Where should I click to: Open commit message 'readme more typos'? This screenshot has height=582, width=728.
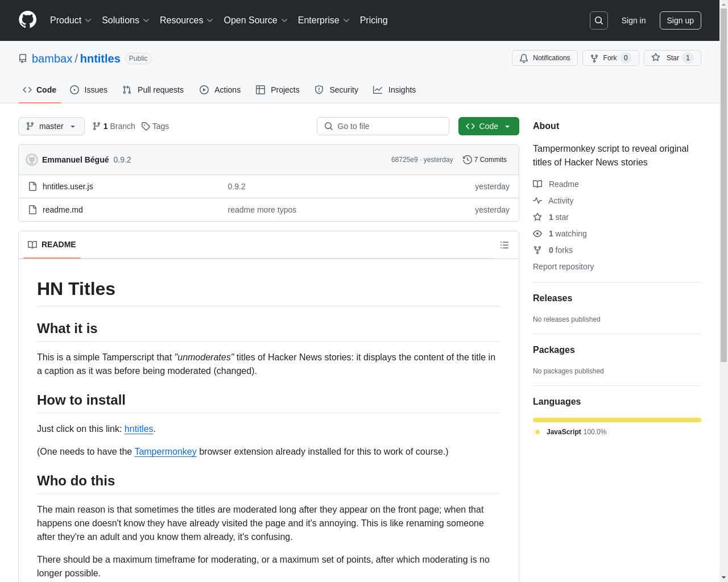coord(262,210)
